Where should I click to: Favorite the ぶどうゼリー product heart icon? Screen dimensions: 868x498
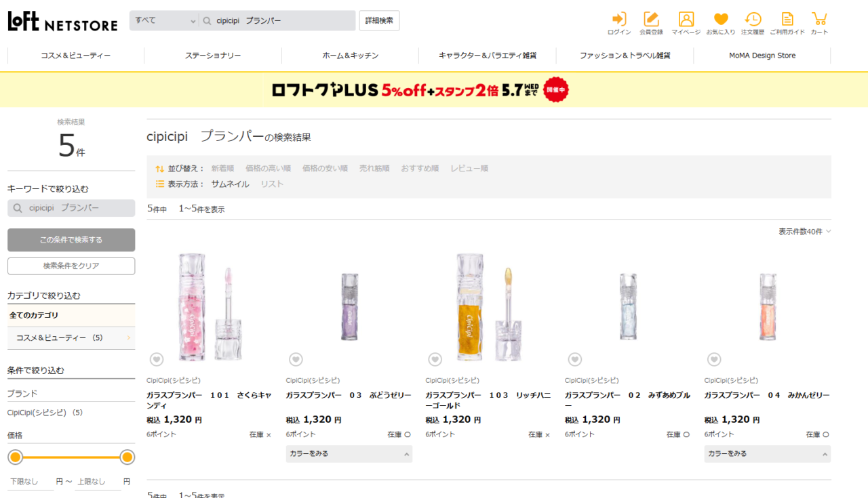coord(296,359)
